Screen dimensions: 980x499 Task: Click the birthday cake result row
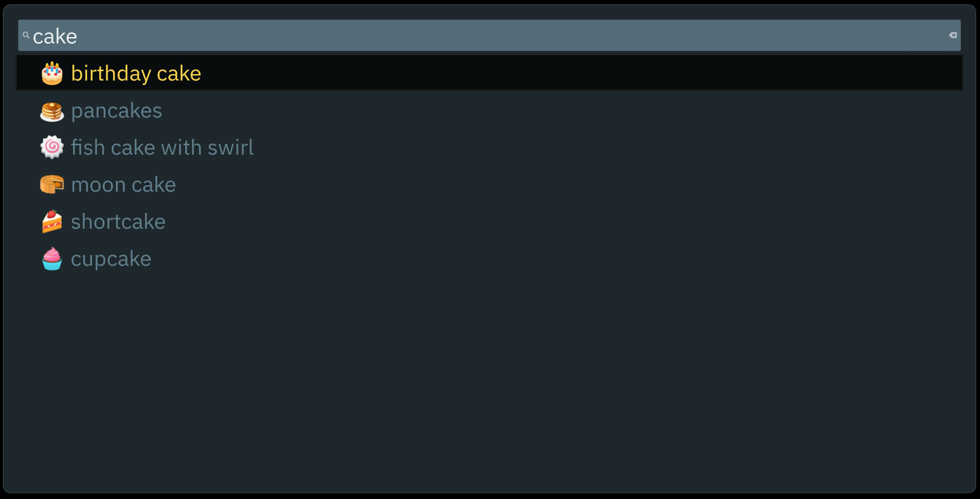(x=490, y=73)
